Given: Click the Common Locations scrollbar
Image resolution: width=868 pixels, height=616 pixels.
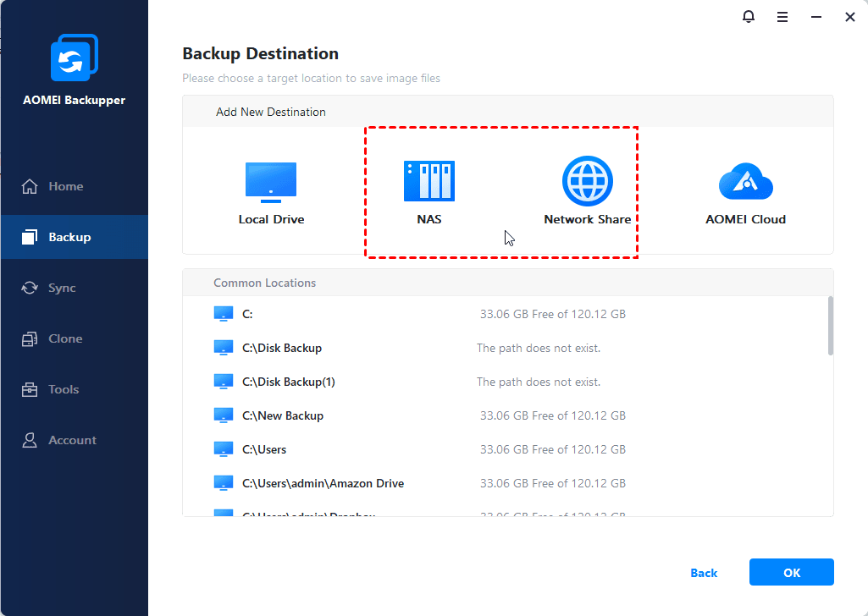Looking at the screenshot, I should [830, 326].
